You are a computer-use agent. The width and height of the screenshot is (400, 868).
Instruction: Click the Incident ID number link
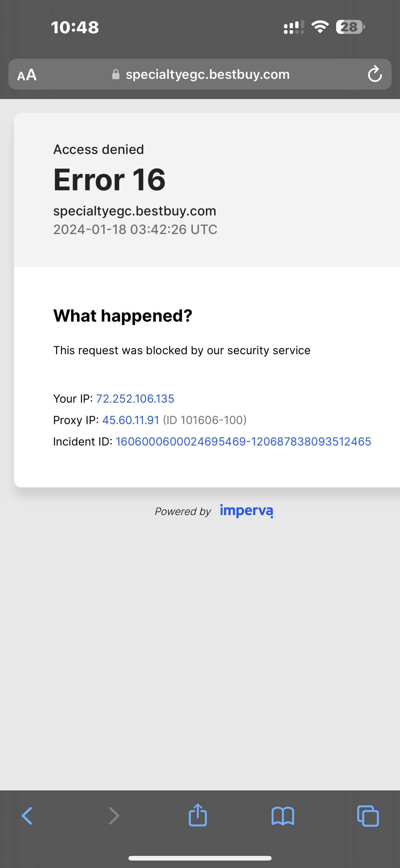pos(243,441)
